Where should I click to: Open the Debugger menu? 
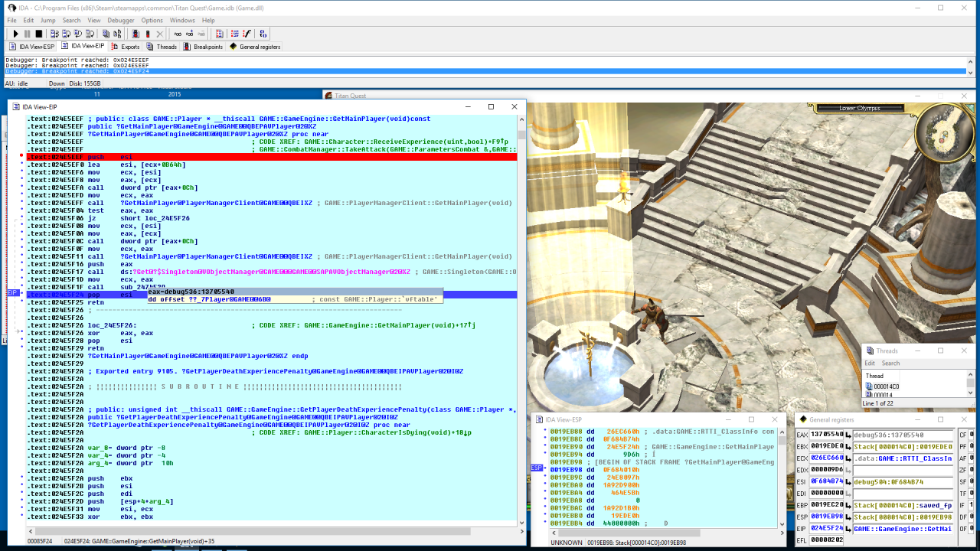point(121,20)
